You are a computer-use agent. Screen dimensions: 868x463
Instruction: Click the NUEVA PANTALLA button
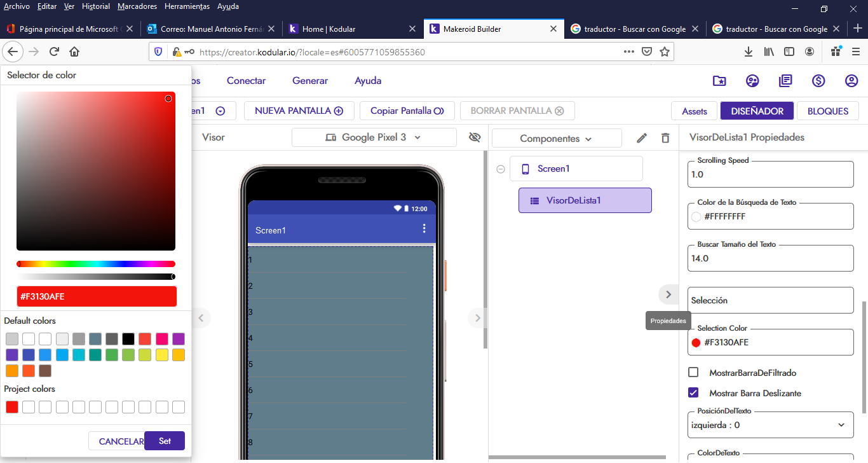click(299, 111)
